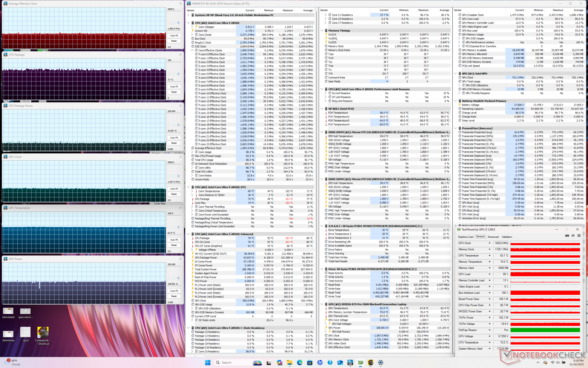Click the Windows Start button

[x=208, y=362]
